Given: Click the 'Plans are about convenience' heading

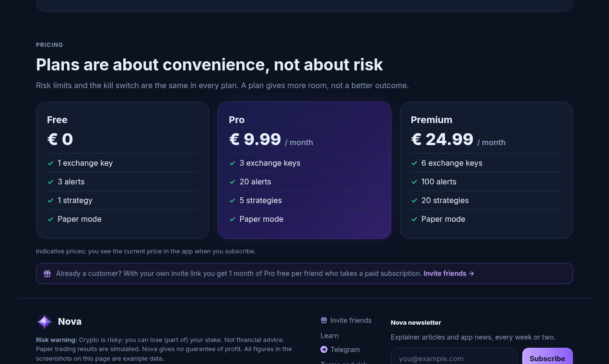Looking at the screenshot, I should (210, 65).
